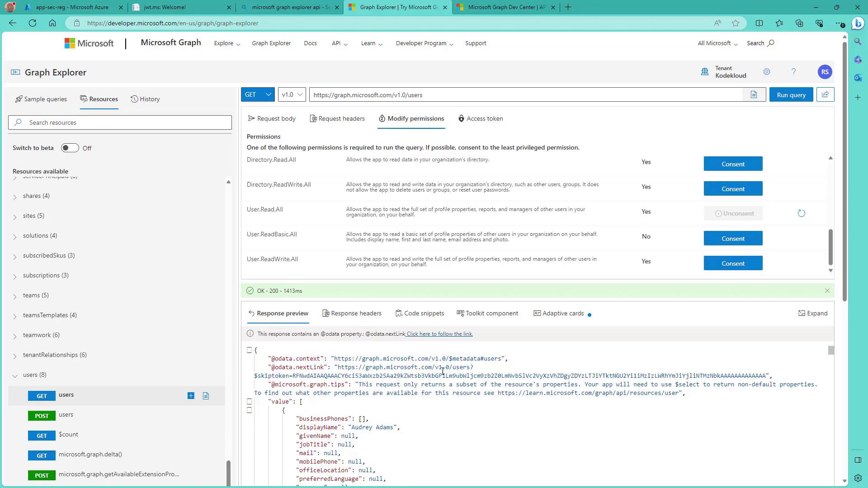The width and height of the screenshot is (868, 488).
Task: Add page to favorites star icon
Action: 736,23
